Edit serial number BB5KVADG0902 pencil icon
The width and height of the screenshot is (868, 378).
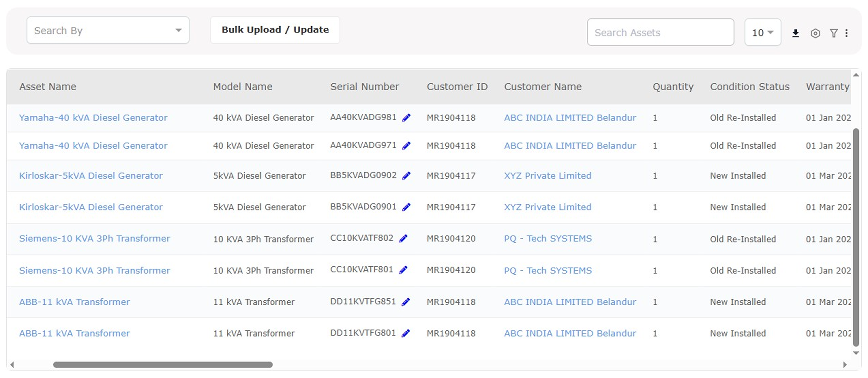406,176
